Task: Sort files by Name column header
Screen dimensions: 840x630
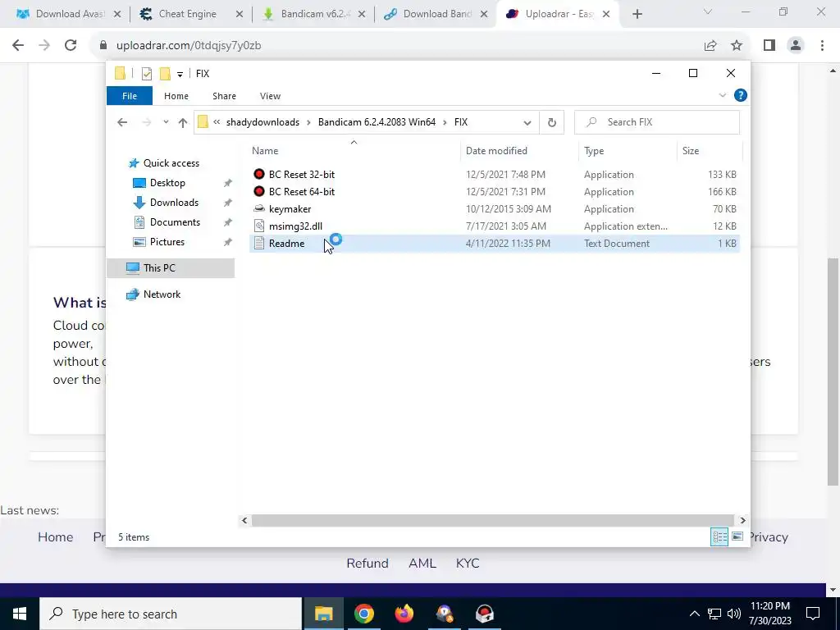Action: click(x=354, y=151)
